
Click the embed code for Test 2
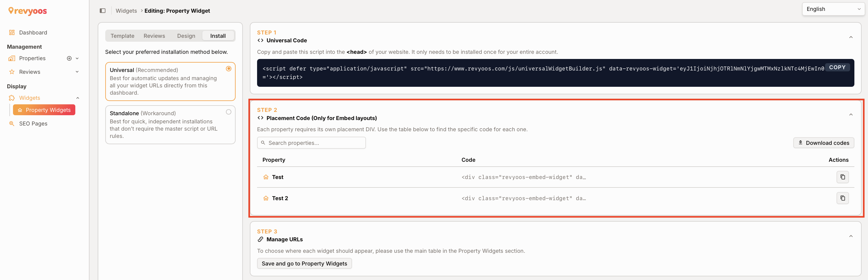coord(524,198)
